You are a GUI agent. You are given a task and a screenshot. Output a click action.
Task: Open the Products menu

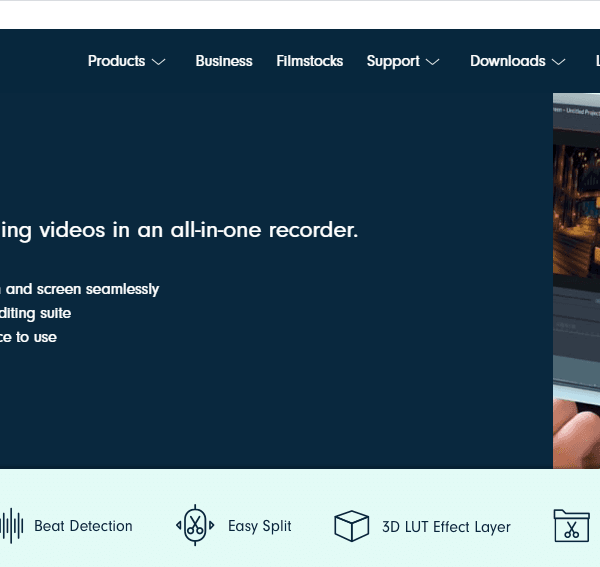116,61
